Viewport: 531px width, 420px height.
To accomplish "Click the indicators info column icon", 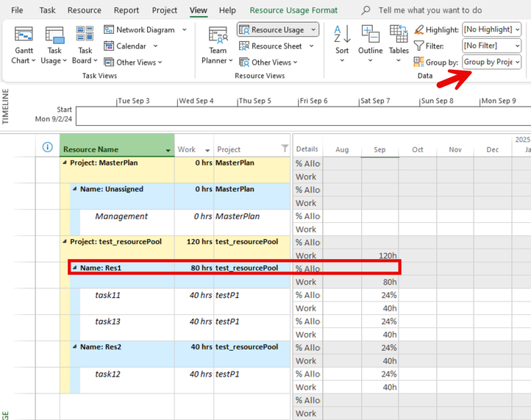I will pos(47,147).
